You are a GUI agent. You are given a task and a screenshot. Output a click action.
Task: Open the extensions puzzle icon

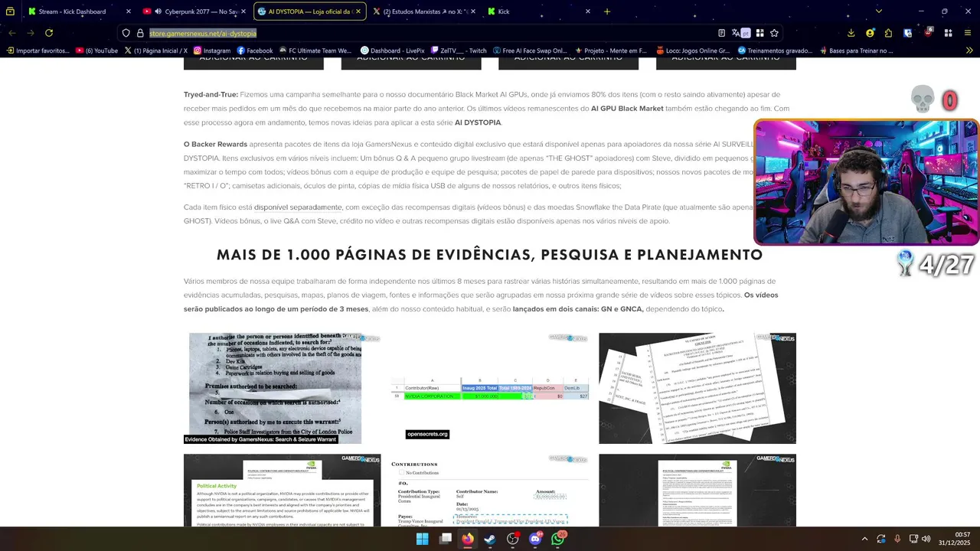click(x=888, y=33)
